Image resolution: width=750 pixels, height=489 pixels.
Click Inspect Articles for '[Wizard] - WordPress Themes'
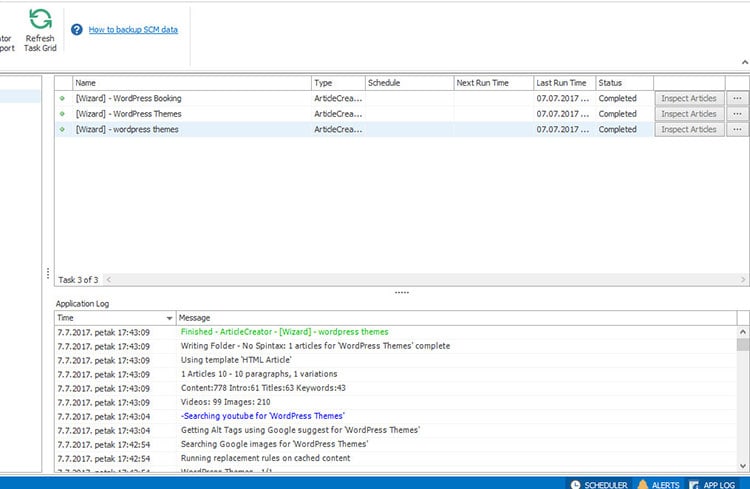point(689,114)
